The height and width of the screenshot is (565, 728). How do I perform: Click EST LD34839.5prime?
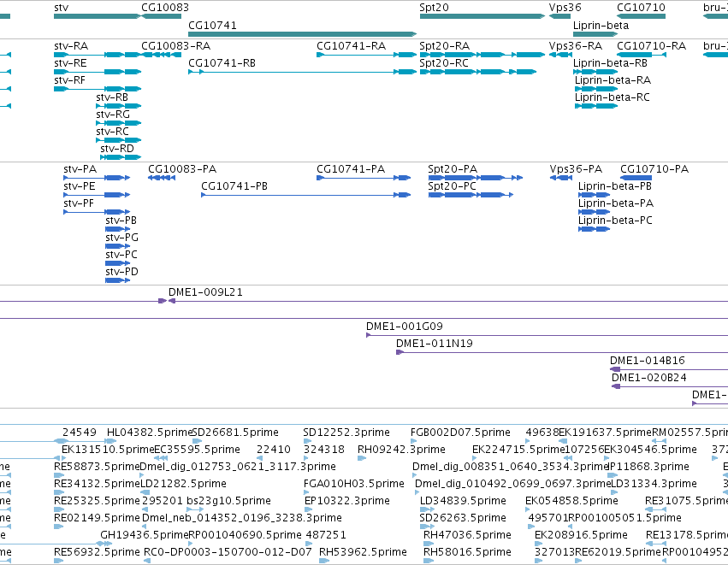[426, 509]
